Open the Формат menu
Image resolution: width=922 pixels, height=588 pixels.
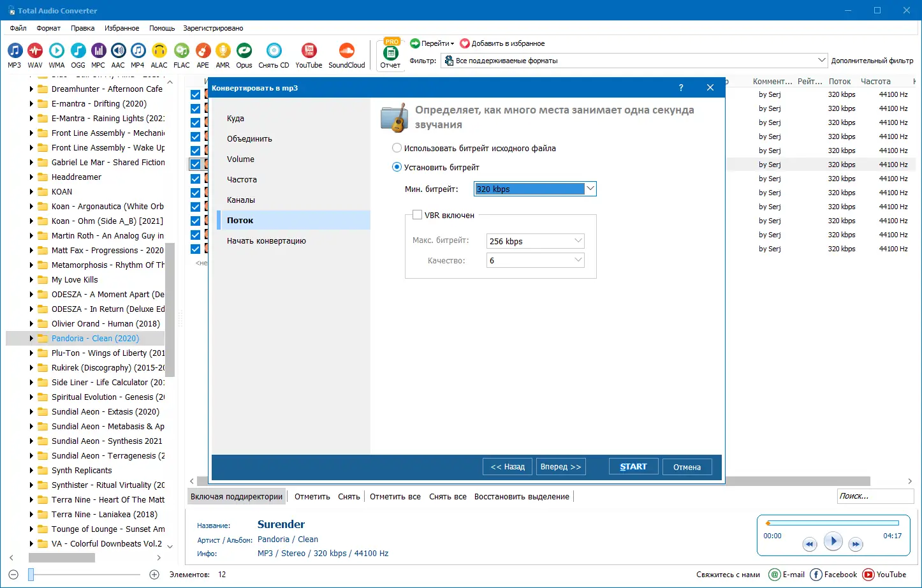click(48, 28)
